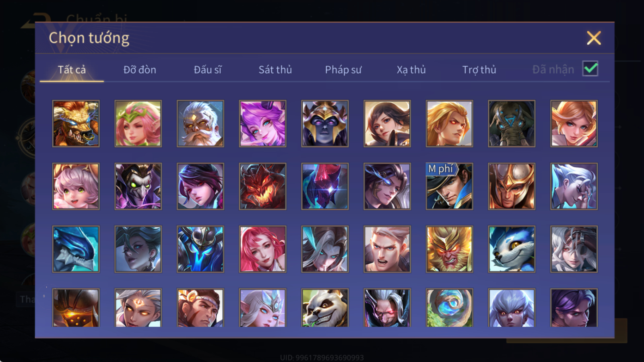Show the 'Pháp sư' heroes tab
Screen dimensions: 644x362
pyautogui.click(x=343, y=70)
